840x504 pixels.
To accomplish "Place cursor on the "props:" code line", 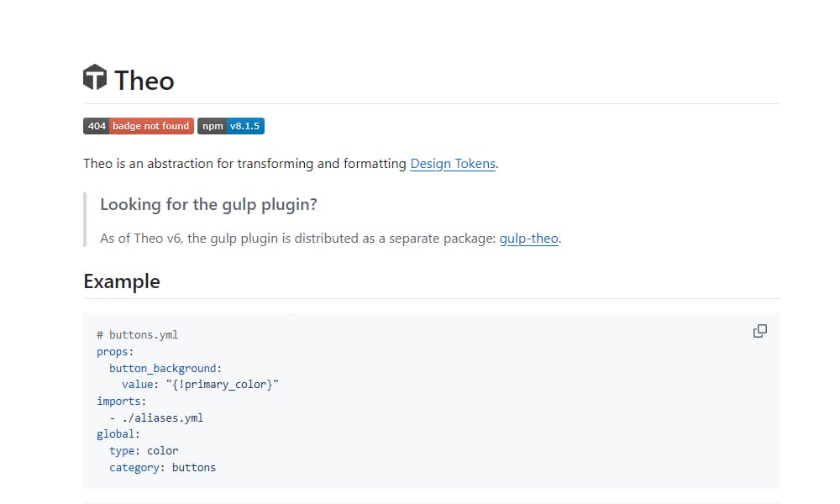I will coord(115,351).
